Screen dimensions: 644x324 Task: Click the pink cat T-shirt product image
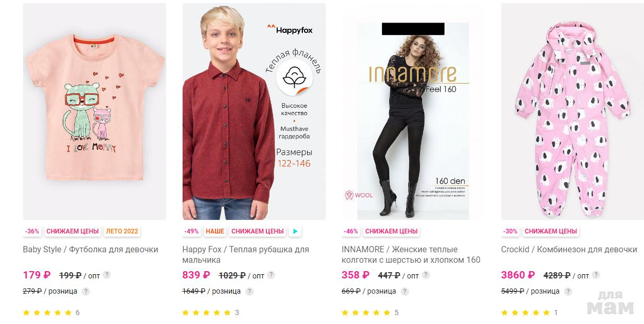[95, 111]
